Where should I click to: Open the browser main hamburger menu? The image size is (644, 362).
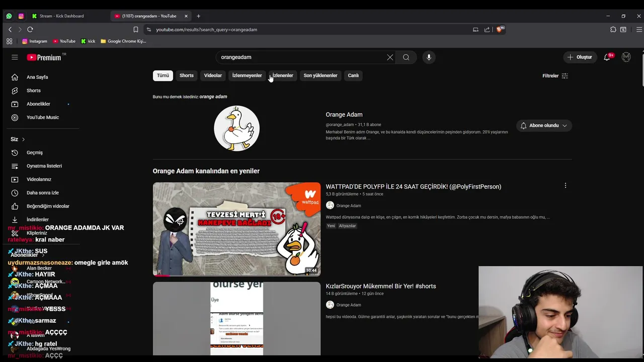pyautogui.click(x=639, y=30)
